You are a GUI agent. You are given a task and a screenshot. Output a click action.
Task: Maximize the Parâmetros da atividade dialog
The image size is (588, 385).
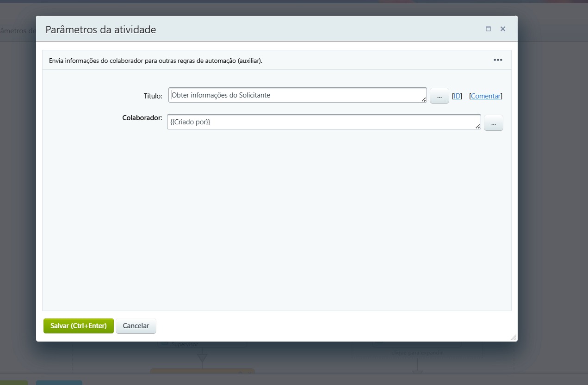pyautogui.click(x=488, y=29)
